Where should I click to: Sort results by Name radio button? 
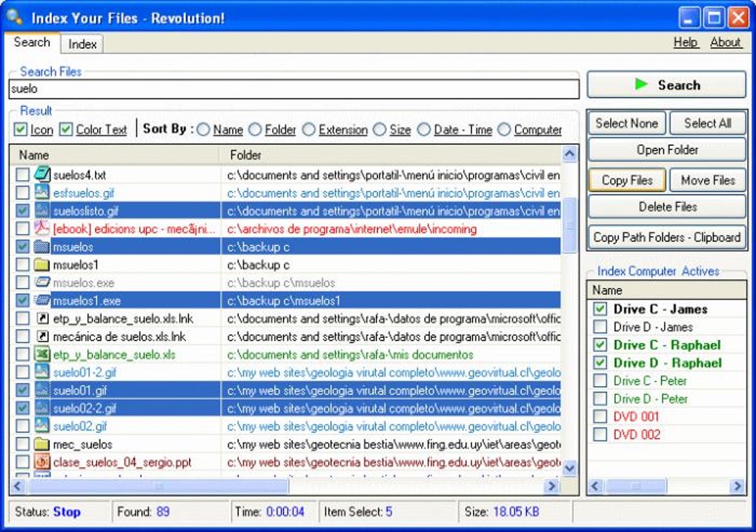[x=204, y=130]
